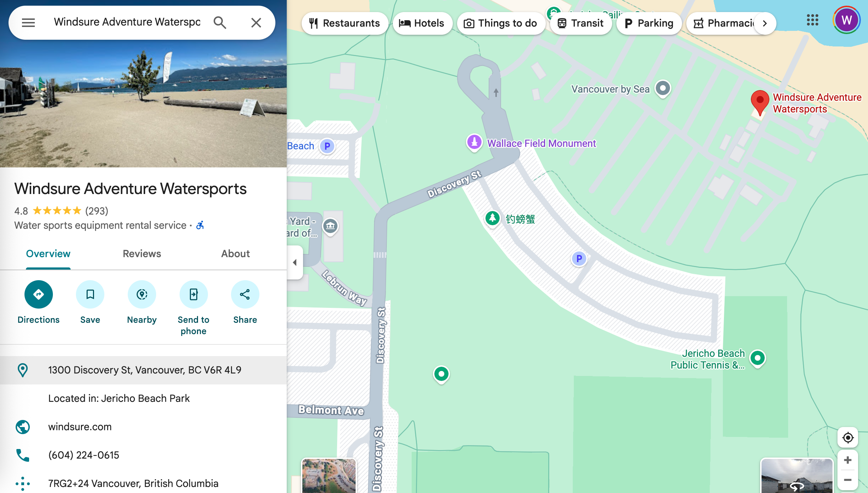Open the hamburger menu beside search
The width and height of the screenshot is (868, 493).
(28, 23)
